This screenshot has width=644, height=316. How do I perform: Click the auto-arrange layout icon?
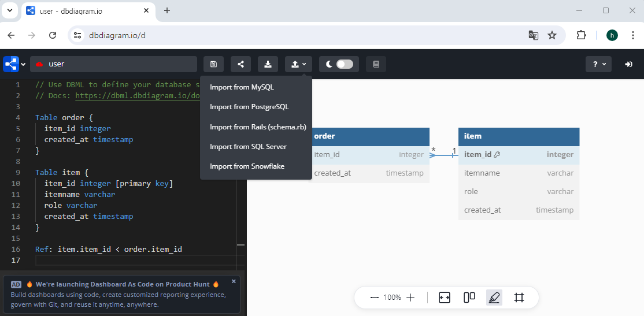[x=469, y=298]
